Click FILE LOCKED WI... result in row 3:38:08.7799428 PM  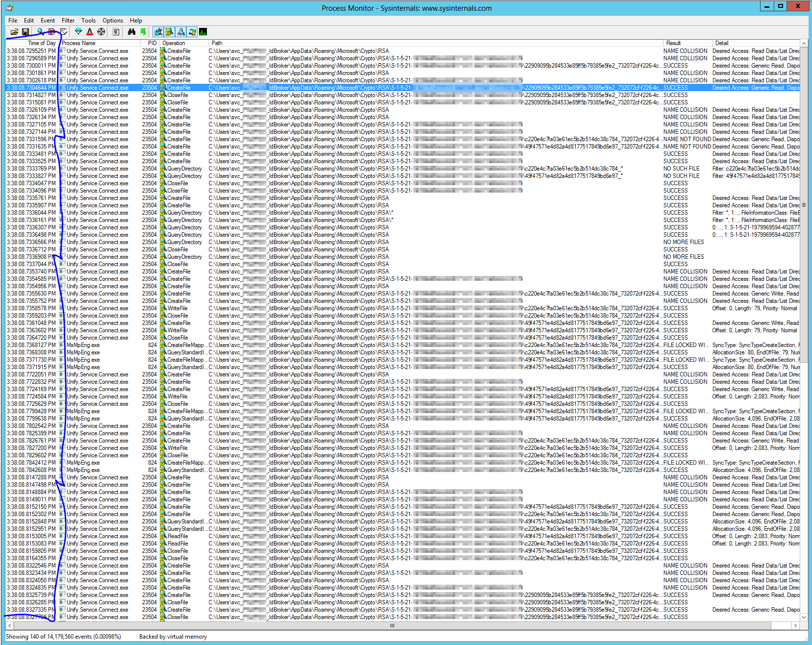pos(686,411)
